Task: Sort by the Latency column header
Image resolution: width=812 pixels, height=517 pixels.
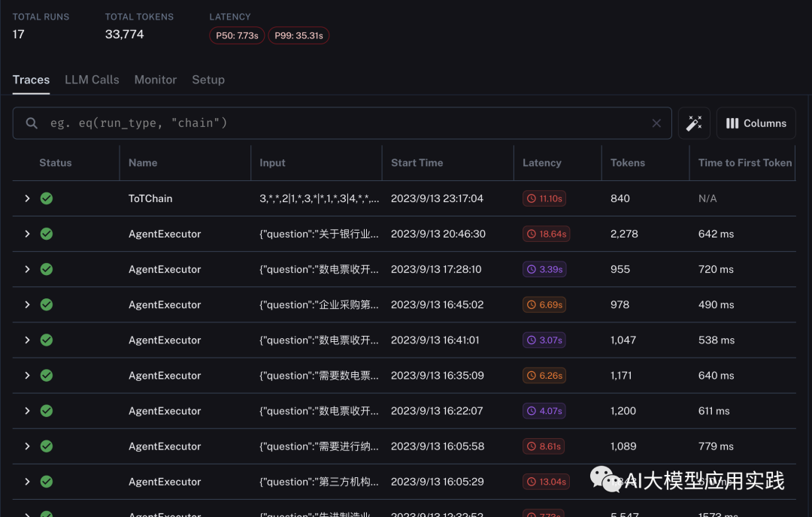Action: 541,162
